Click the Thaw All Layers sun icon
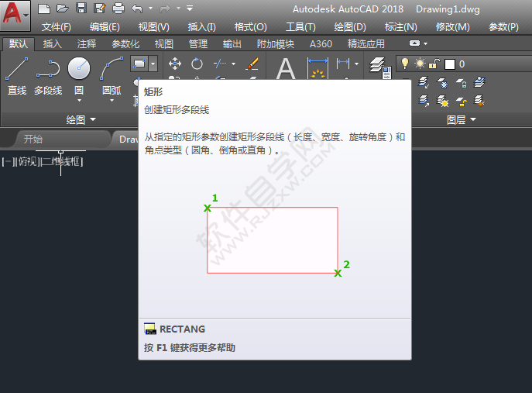The height and width of the screenshot is (393, 532). 442,101
